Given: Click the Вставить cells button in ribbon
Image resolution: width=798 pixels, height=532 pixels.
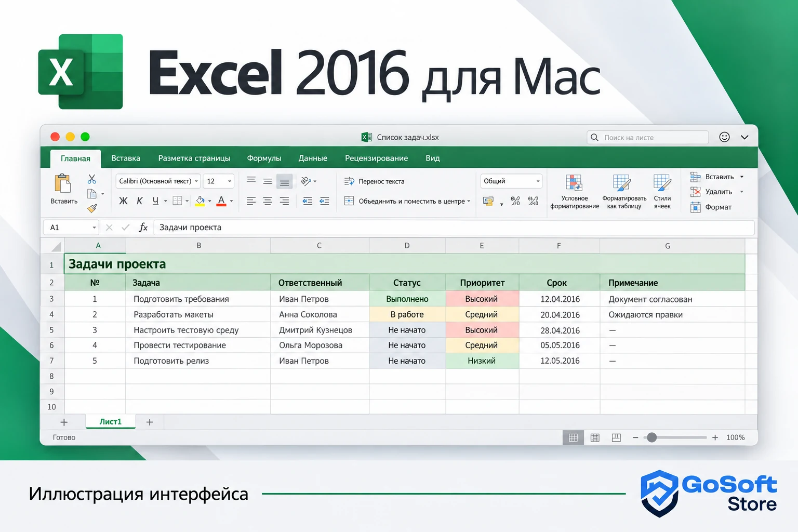Looking at the screenshot, I should pos(712,177).
